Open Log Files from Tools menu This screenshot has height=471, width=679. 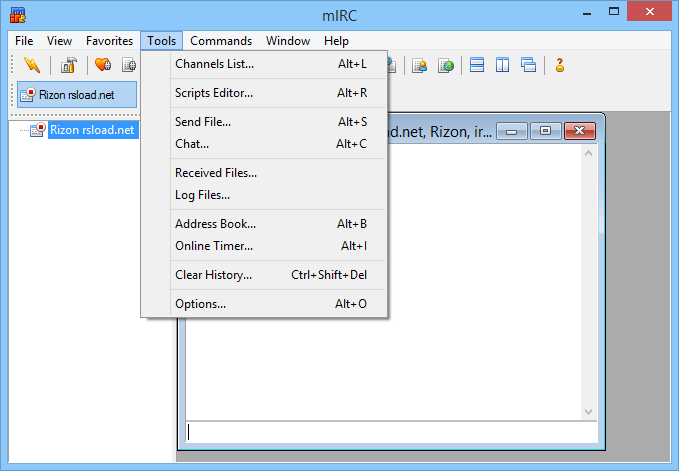tap(264, 195)
